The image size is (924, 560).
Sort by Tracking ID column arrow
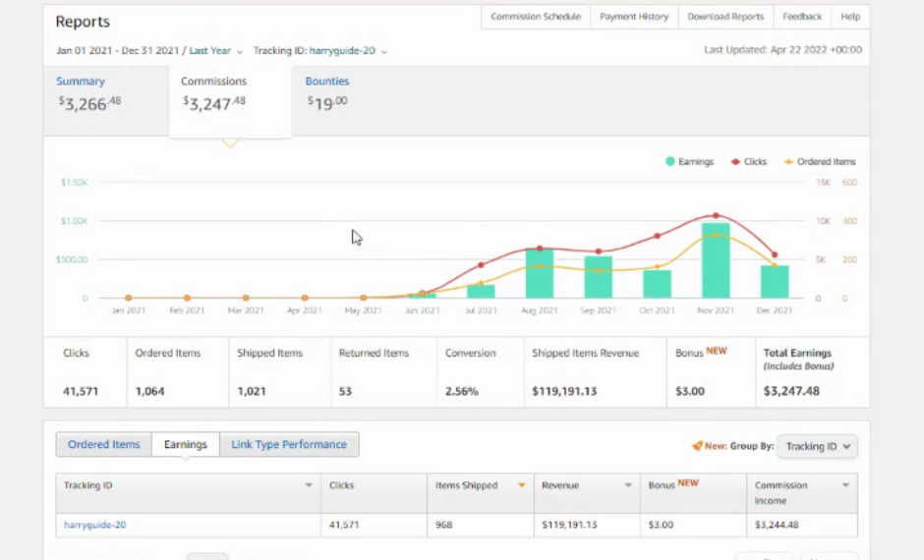[x=309, y=485]
